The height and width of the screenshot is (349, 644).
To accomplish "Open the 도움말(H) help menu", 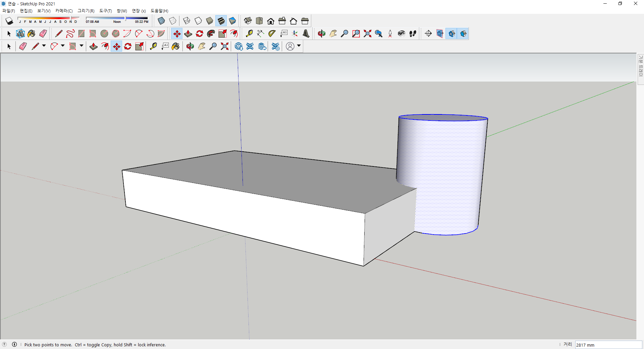I will [x=159, y=11].
